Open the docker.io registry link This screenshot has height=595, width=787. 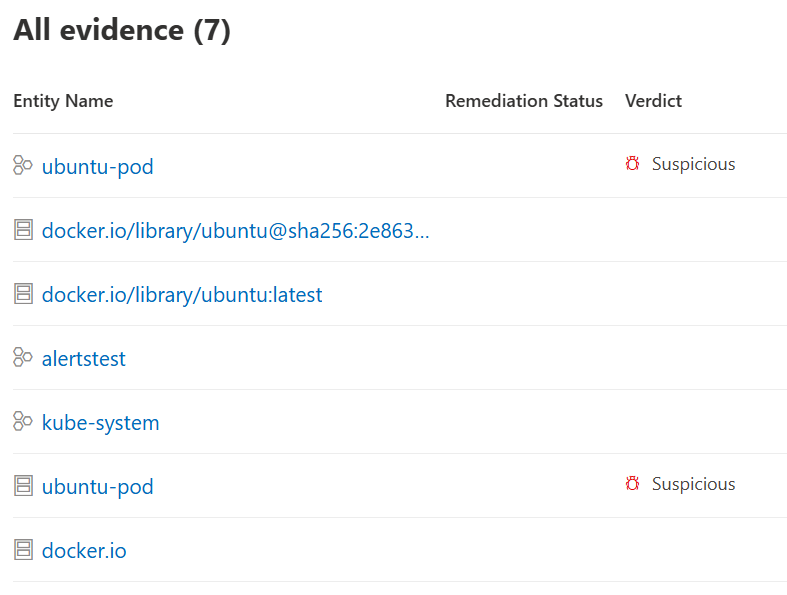pos(84,551)
